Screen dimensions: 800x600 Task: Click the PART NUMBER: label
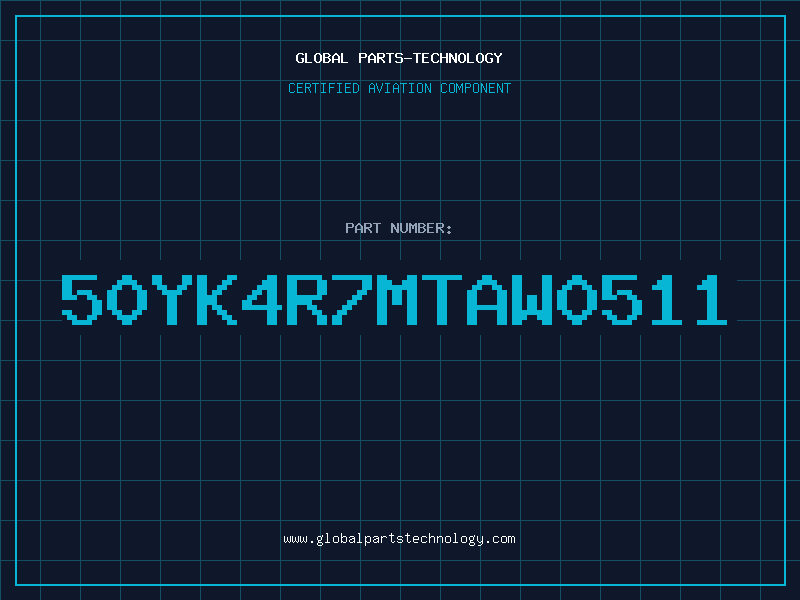(x=399, y=228)
